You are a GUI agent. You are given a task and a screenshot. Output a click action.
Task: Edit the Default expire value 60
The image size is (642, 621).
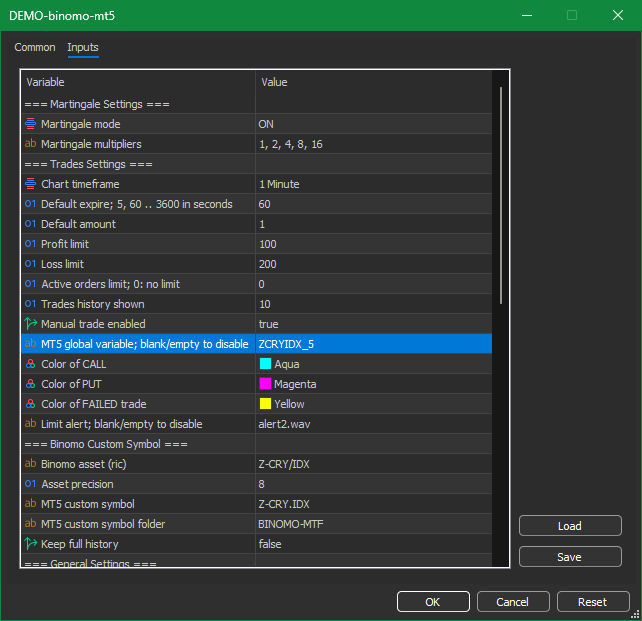pyautogui.click(x=373, y=204)
